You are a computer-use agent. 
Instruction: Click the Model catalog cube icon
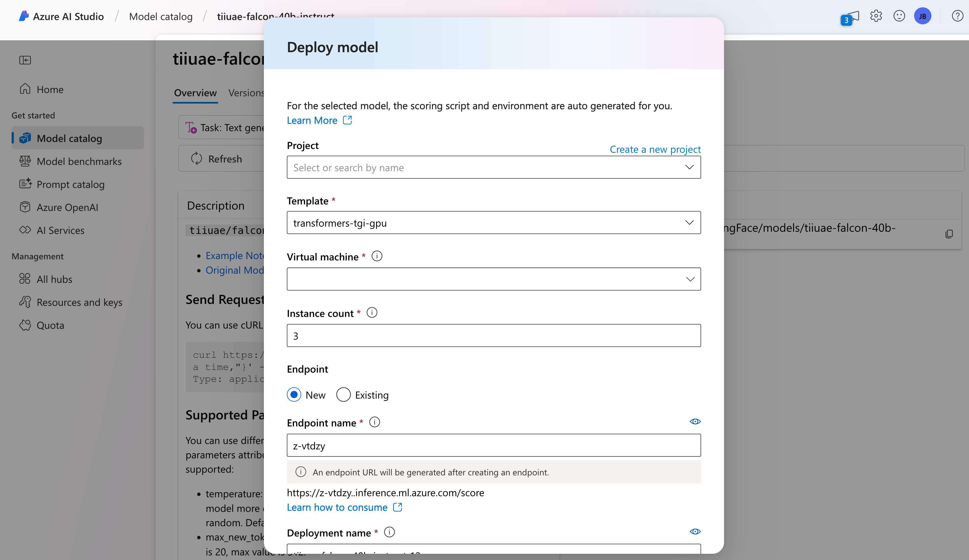coord(25,138)
